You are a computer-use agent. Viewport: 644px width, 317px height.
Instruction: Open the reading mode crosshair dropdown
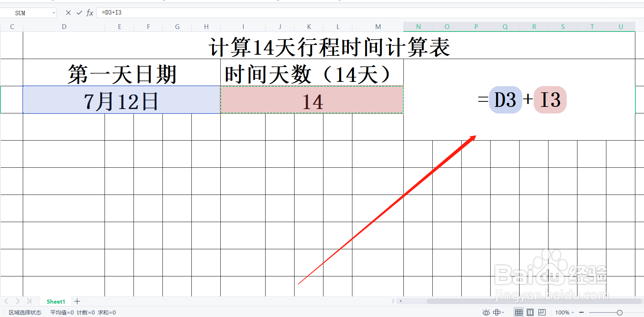(499, 312)
